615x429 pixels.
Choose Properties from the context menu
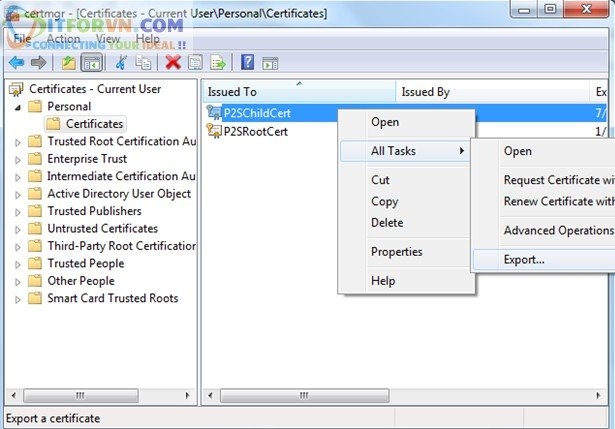pyautogui.click(x=396, y=252)
